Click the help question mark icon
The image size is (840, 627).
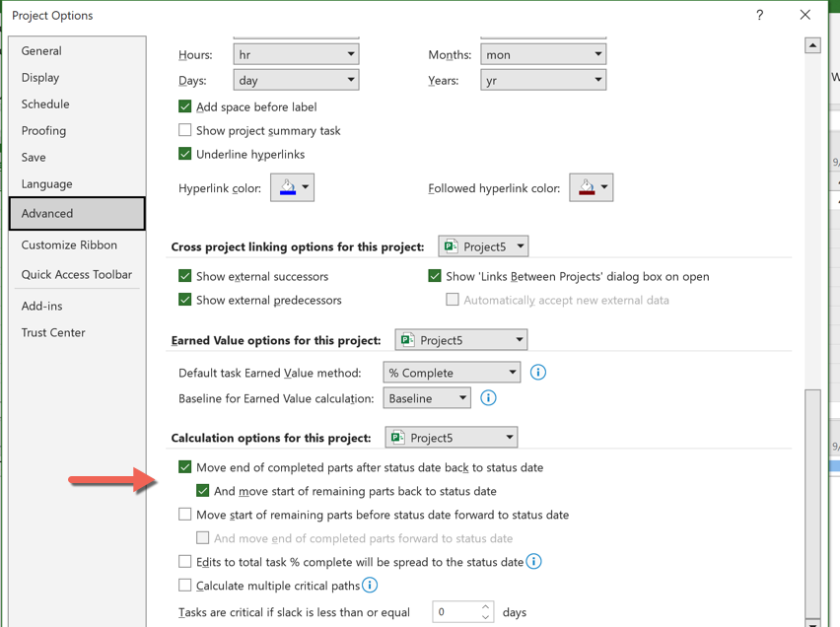point(759,15)
